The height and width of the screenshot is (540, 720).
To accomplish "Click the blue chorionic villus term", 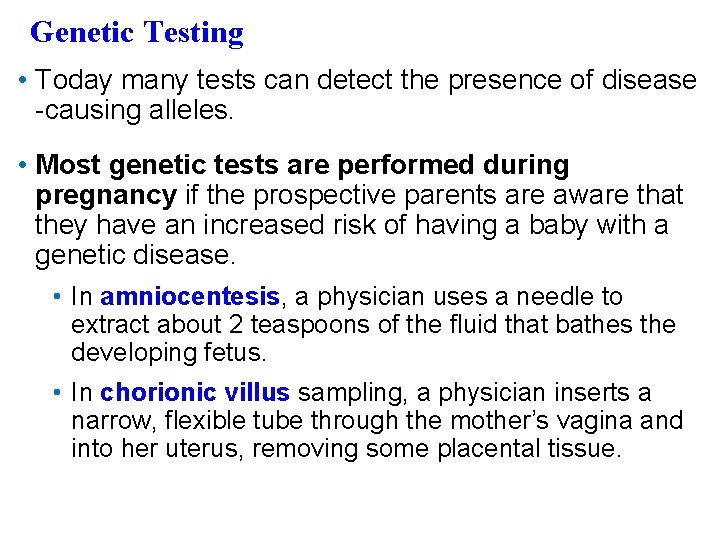I will (195, 393).
